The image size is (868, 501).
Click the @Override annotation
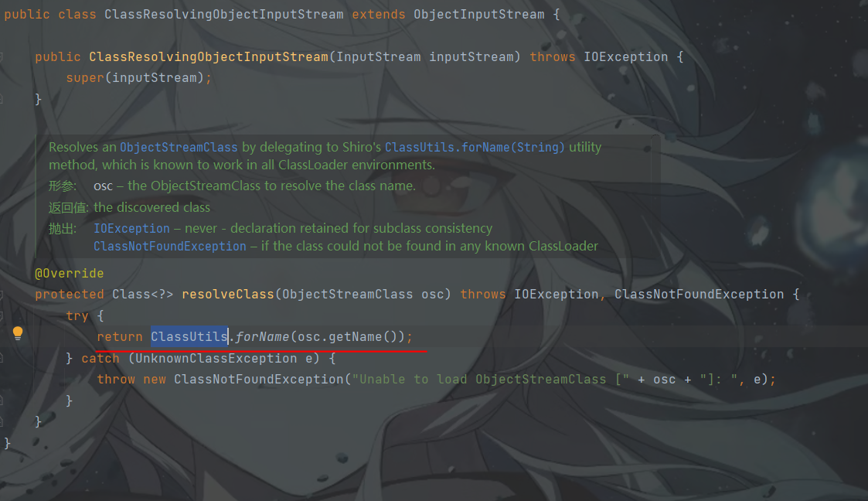(70, 274)
